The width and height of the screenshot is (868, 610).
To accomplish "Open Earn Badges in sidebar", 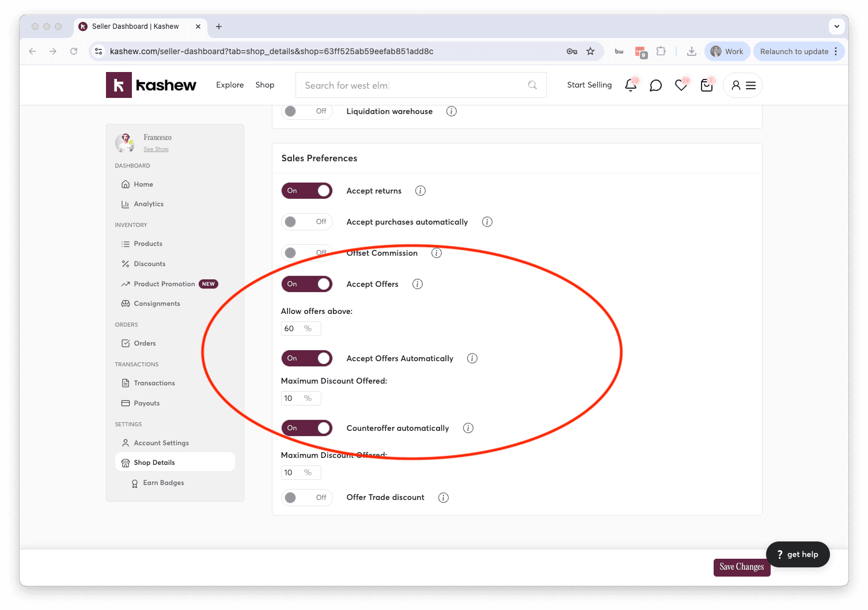I will (157, 483).
